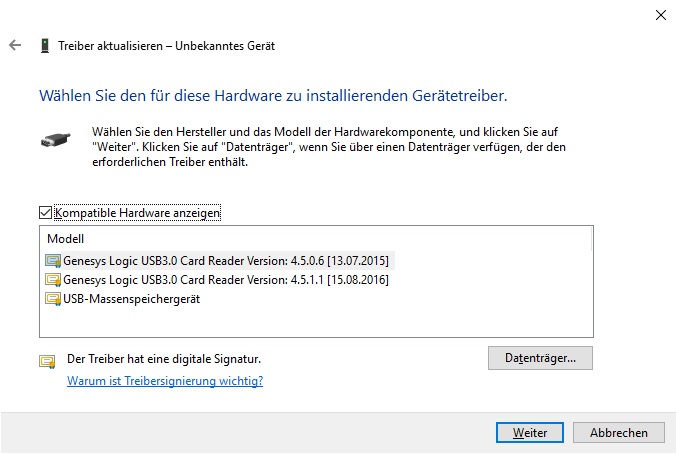
Task: Cancel with the Abbrechen button
Action: coord(619,432)
